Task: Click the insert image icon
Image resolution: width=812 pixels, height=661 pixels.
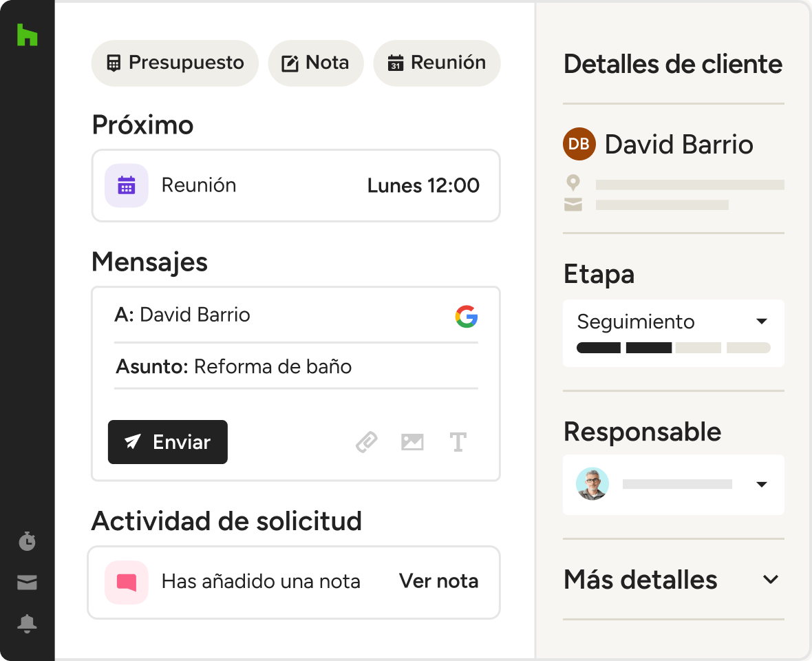Action: coord(412,442)
